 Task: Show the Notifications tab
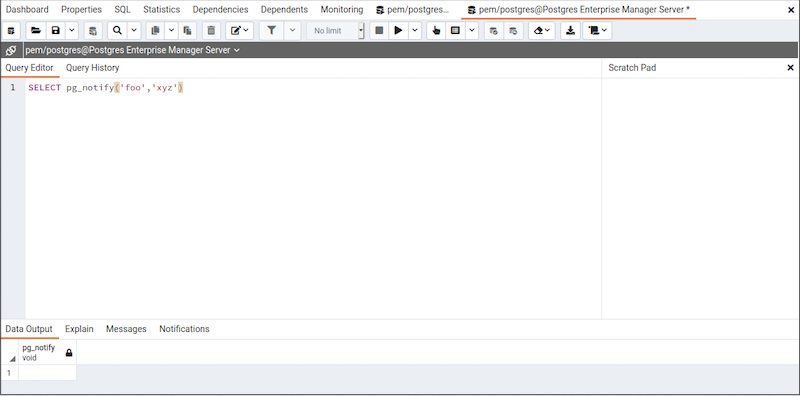point(184,329)
